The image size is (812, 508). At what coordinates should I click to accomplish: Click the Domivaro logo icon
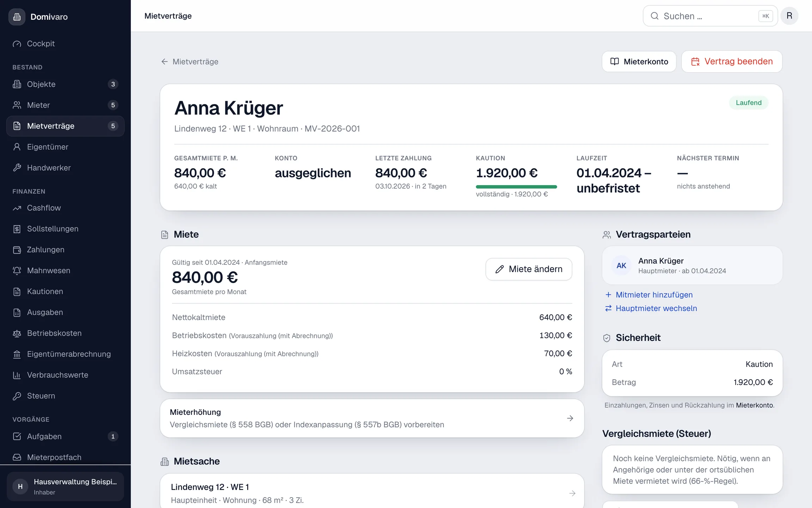[x=17, y=17]
